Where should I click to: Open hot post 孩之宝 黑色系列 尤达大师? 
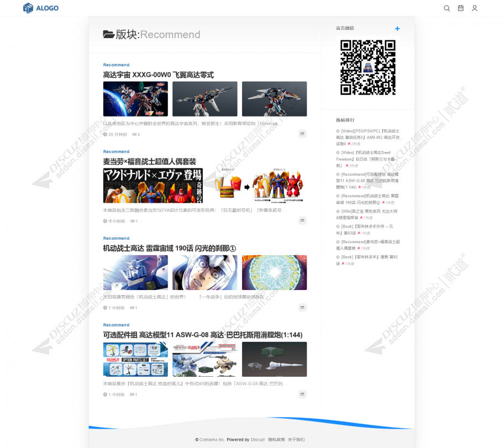(367, 214)
